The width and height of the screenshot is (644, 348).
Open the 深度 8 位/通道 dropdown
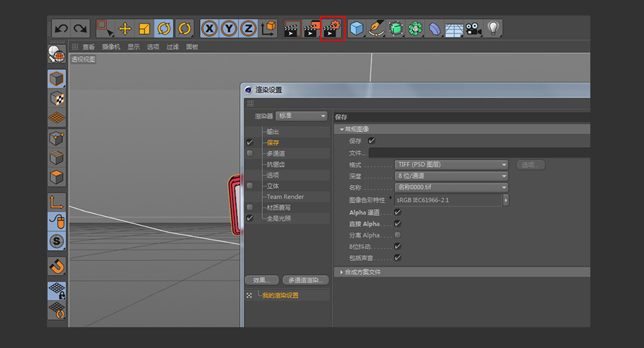coord(451,176)
